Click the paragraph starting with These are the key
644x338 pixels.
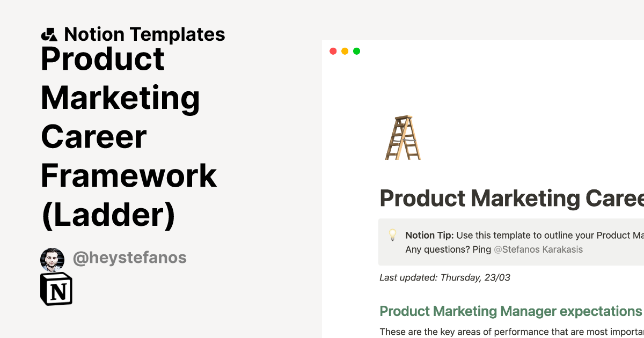click(510, 332)
